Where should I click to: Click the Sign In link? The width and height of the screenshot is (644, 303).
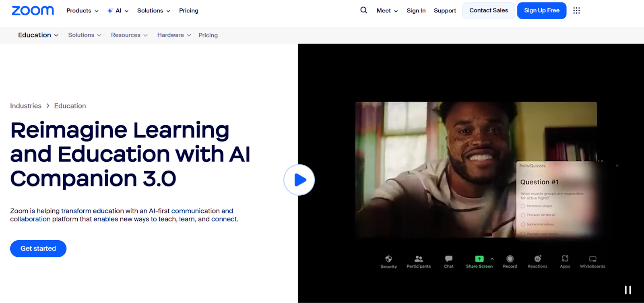tap(416, 11)
